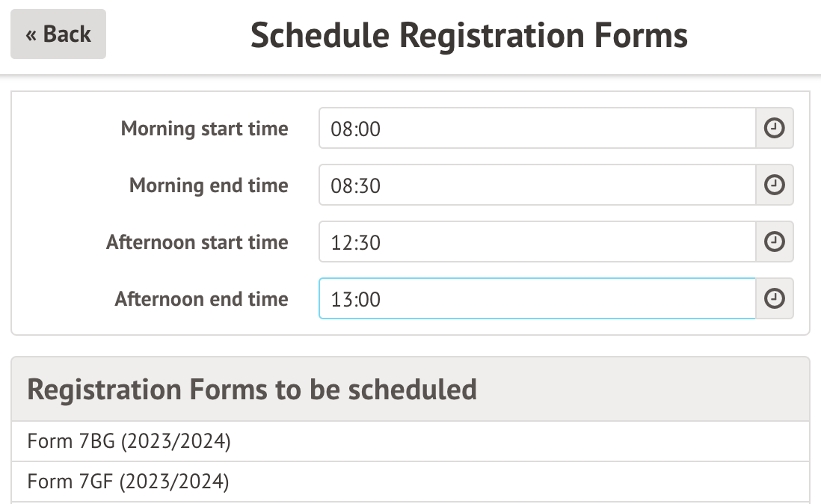Click the 08:30 value text
Viewport: 821px width, 504px height.
coord(356,185)
